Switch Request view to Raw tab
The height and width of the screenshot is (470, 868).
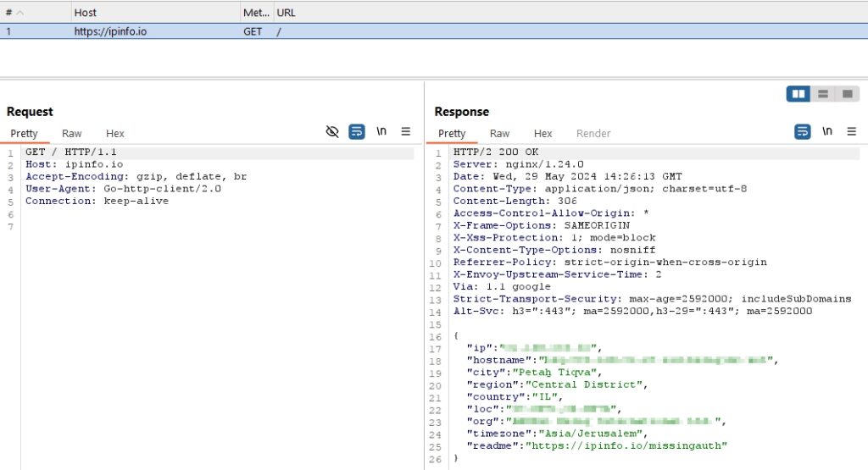72,134
